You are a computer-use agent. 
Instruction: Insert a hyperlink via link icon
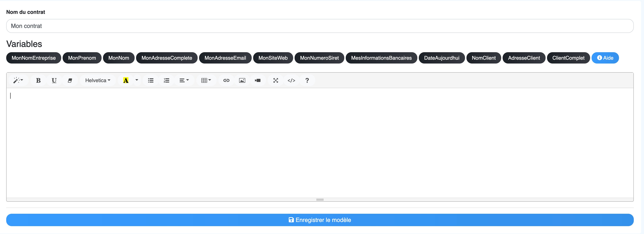[226, 80]
